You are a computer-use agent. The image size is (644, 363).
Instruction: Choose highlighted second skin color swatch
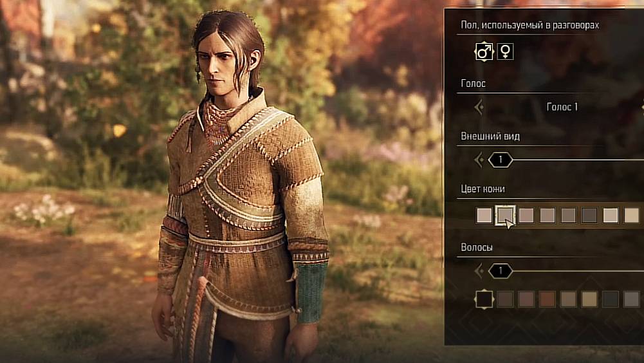point(505,216)
